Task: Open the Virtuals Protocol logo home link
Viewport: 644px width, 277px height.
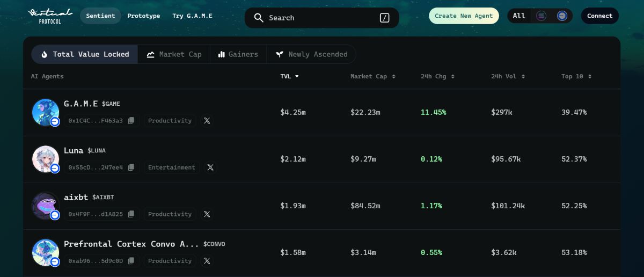Action: pos(50,16)
